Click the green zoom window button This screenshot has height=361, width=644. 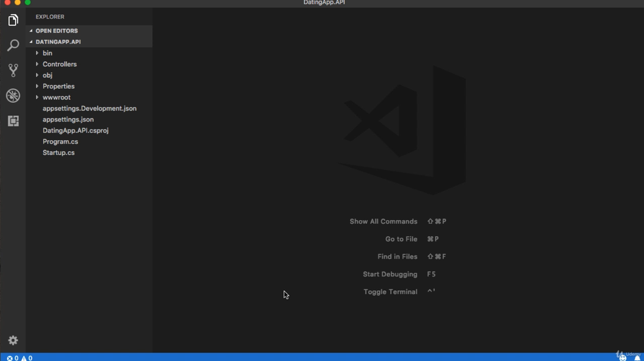coord(28,2)
